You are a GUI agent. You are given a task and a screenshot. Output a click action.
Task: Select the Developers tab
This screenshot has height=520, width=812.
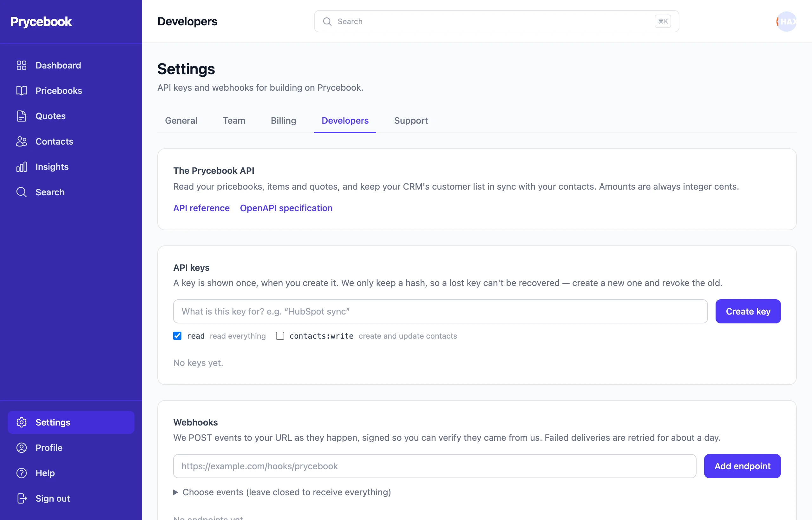(345, 120)
